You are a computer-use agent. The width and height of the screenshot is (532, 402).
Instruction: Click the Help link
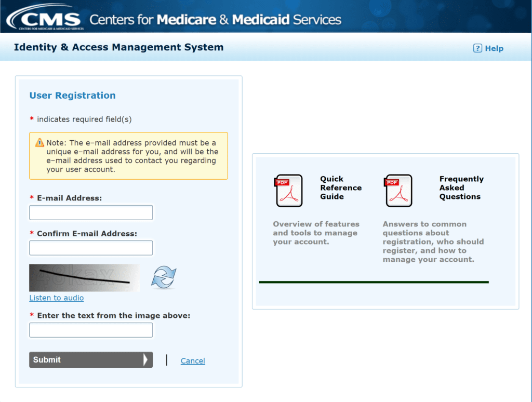[x=494, y=48]
